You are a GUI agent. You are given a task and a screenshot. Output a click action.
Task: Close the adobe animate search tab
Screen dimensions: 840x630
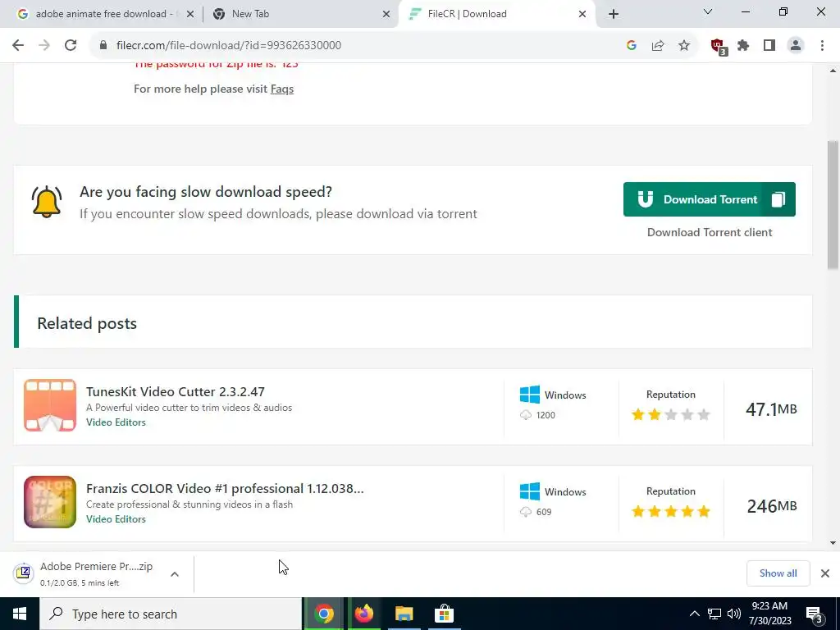190,15
